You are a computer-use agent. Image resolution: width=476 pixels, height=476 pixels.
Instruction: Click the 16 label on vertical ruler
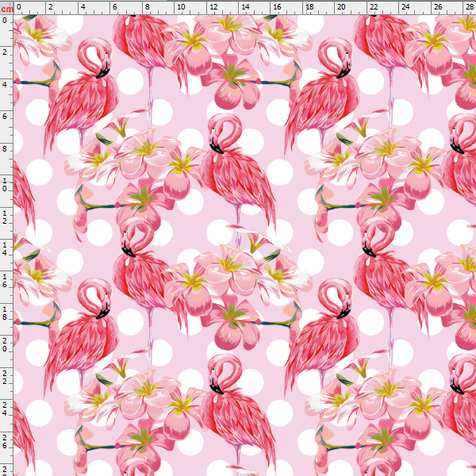(x=5, y=281)
